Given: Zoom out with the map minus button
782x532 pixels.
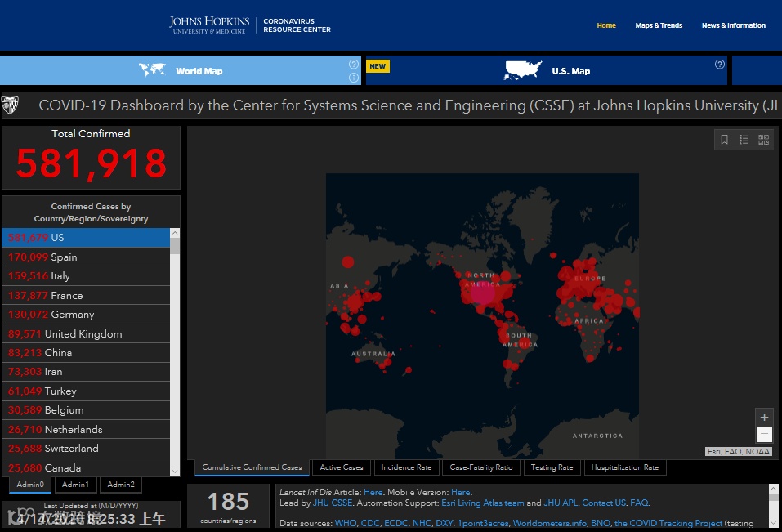Looking at the screenshot, I should click(764, 434).
